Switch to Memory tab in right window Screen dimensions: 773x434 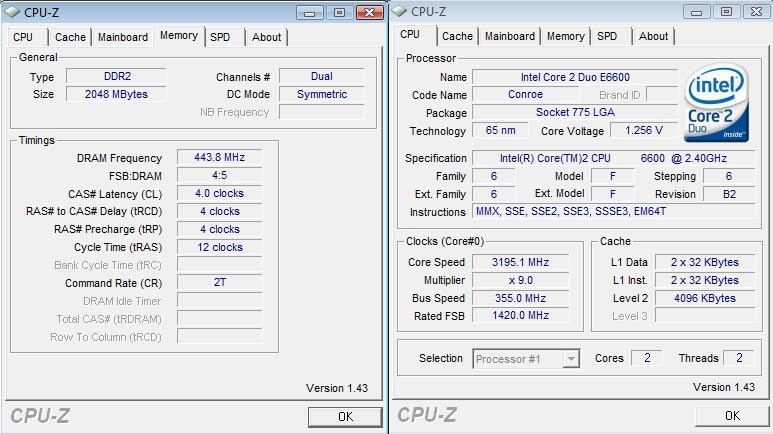tap(565, 36)
